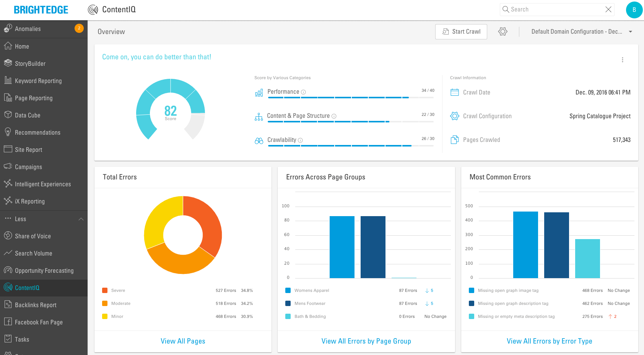Open Default Domain Configuration dropdown
Image resolution: width=644 pixels, height=355 pixels.
pyautogui.click(x=582, y=31)
